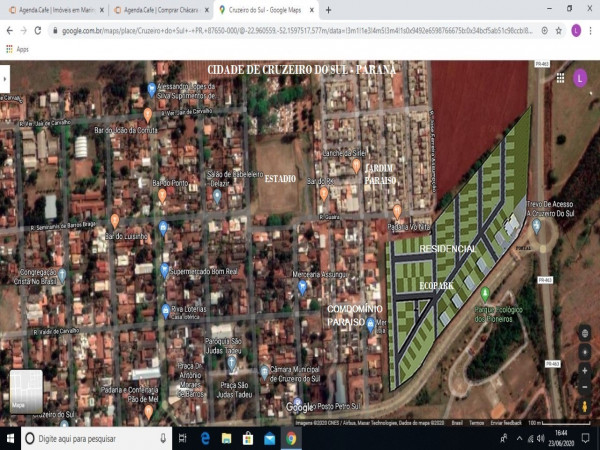Click the Parque Ecológico dos Pioneiros green marker

(x=485, y=293)
